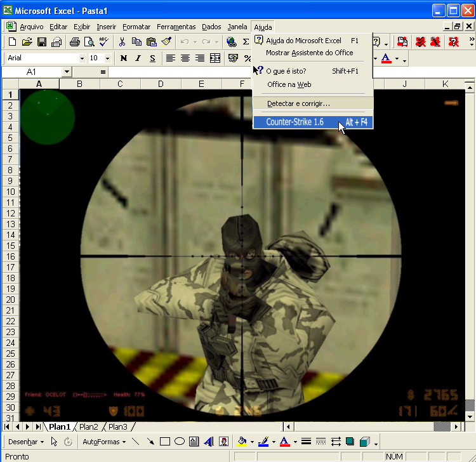Click the Edit Formula equals button
476x462 pixels.
pyautogui.click(x=103, y=72)
